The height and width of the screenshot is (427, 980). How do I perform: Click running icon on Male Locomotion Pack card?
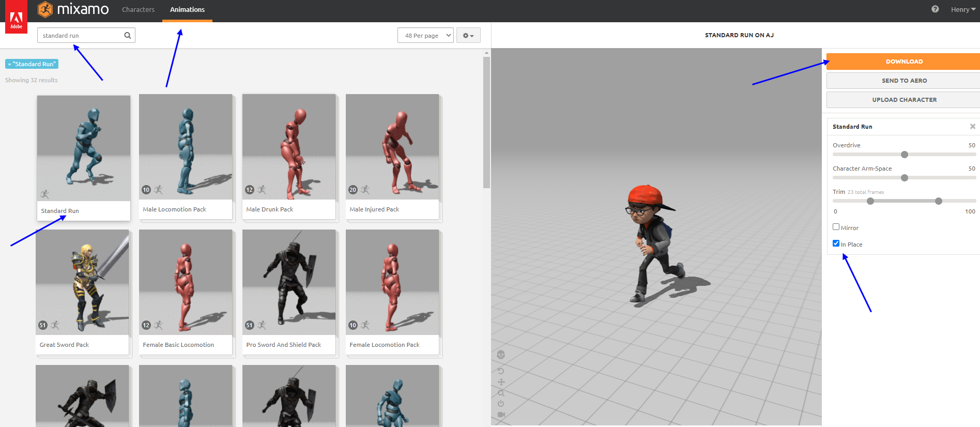click(158, 190)
